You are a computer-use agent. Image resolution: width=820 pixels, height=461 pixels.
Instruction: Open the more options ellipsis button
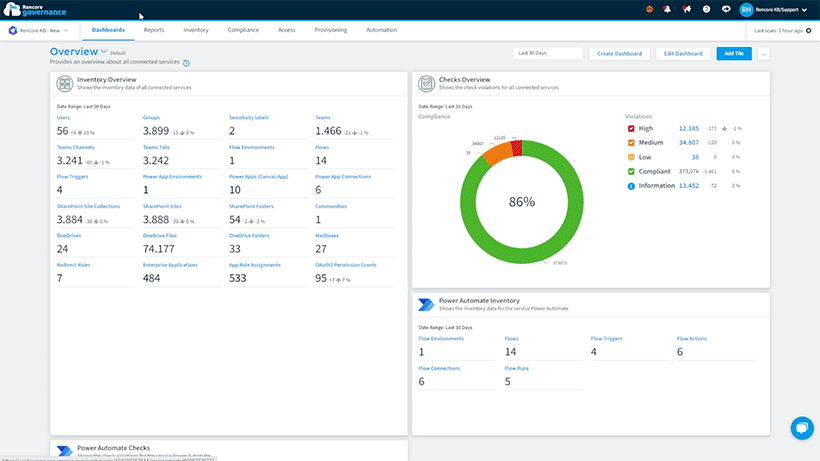tap(764, 53)
